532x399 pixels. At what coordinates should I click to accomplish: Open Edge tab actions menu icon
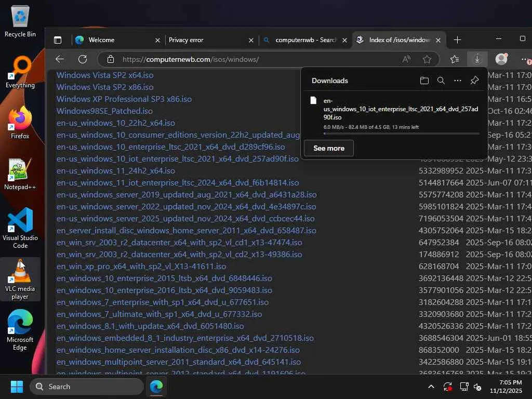[x=58, y=40]
